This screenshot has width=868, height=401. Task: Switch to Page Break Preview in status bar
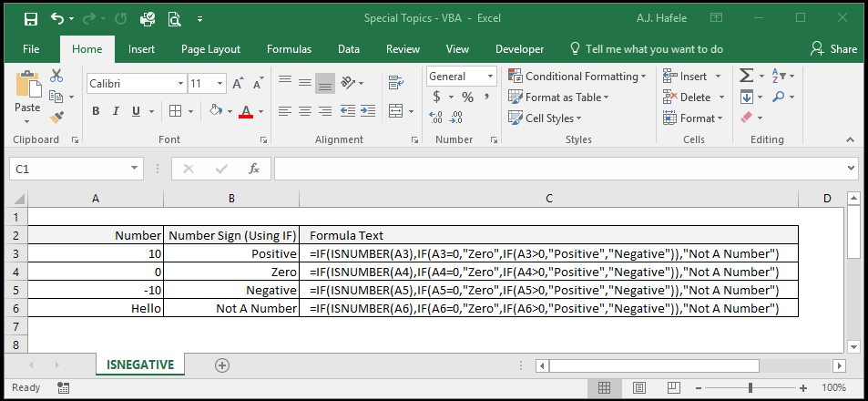(x=673, y=387)
